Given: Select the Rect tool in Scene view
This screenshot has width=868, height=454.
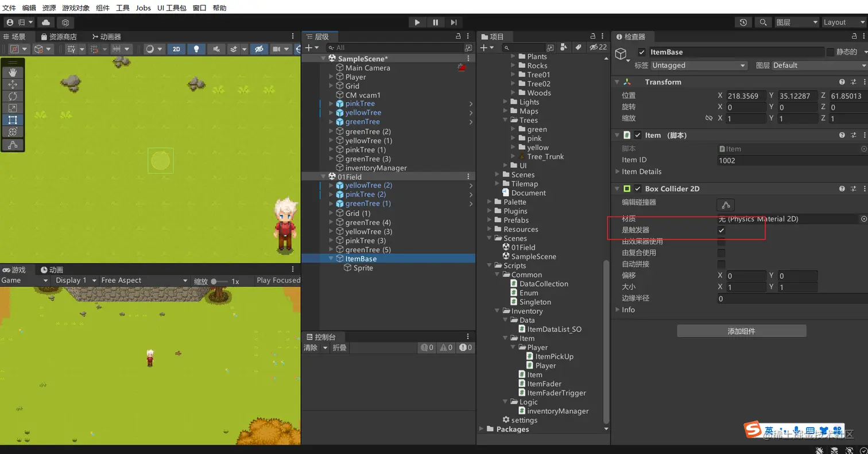Looking at the screenshot, I should coord(13,120).
